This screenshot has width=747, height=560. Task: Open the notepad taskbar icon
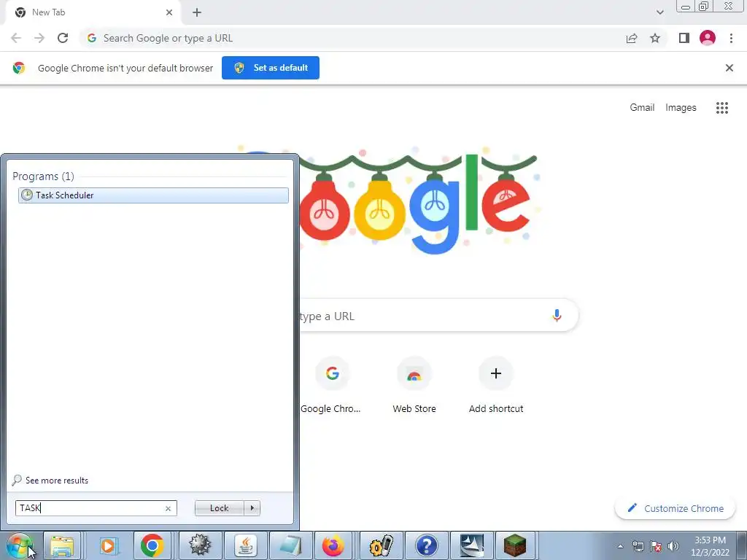coord(290,545)
